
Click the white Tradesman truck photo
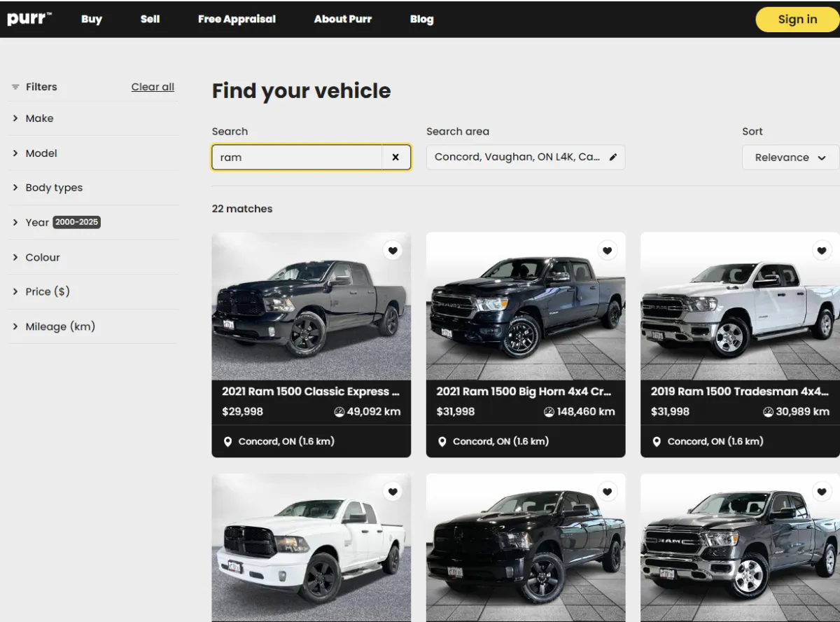tap(740, 306)
